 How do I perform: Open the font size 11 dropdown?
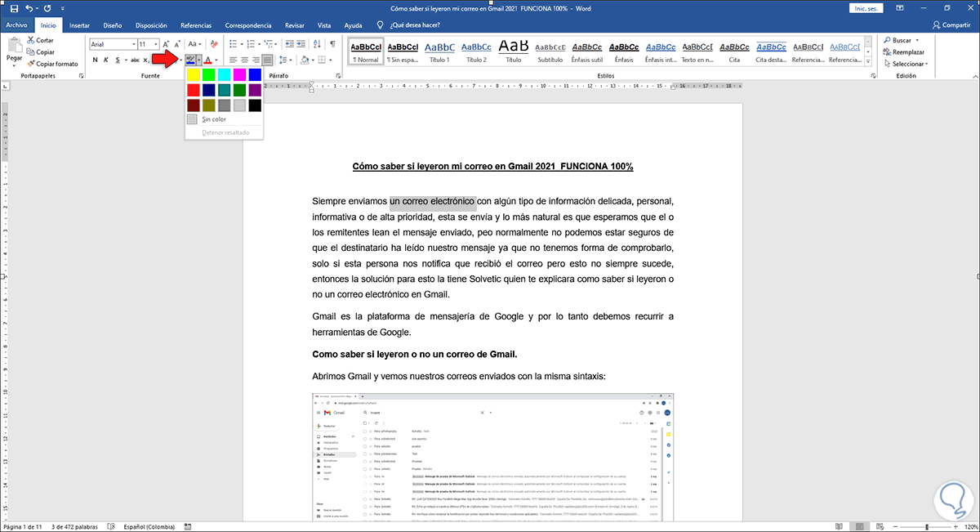(155, 44)
